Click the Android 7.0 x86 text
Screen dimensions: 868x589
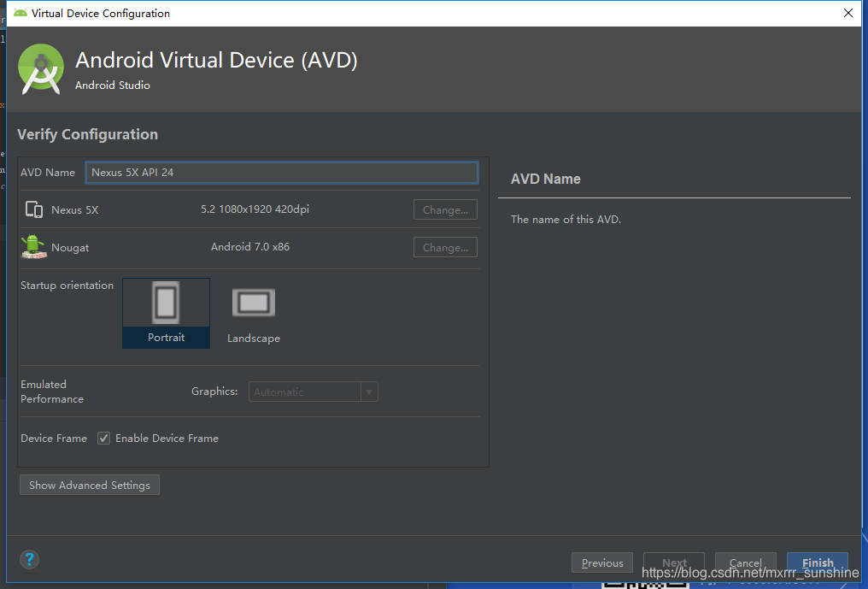[x=250, y=247]
